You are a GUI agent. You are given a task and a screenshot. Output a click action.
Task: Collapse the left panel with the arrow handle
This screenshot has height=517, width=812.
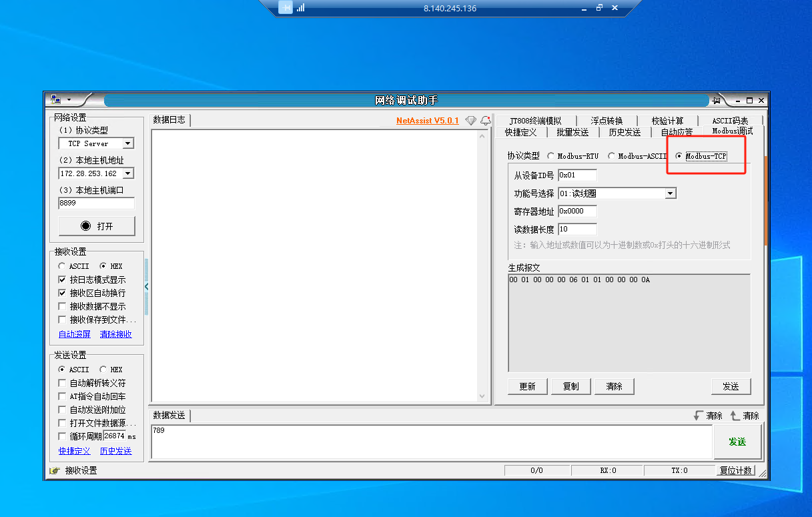[x=147, y=286]
